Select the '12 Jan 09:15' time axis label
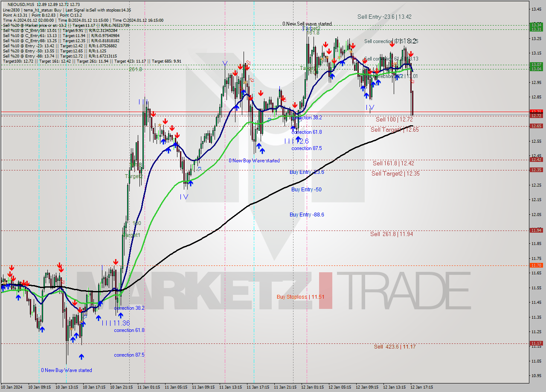This screenshot has height=392, width=546. (367, 387)
